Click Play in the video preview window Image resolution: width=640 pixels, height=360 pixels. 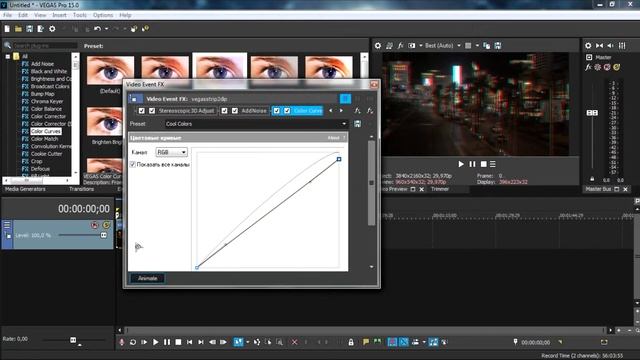461,164
